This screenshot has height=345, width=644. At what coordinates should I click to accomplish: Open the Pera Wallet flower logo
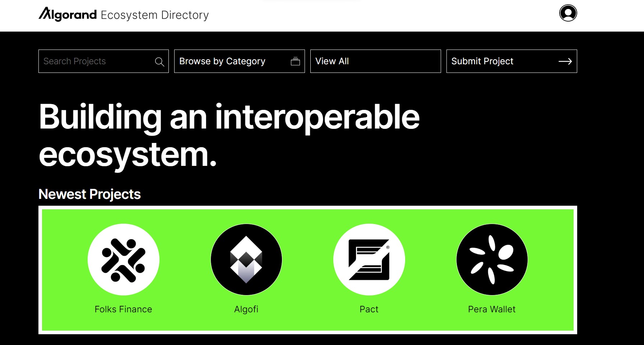492,260
